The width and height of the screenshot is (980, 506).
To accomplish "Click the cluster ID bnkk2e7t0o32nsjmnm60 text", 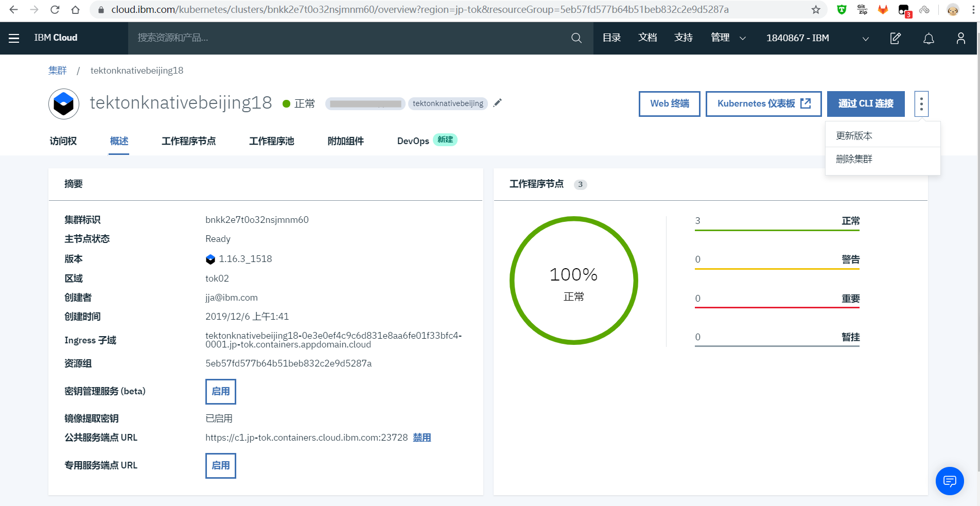I will tap(257, 220).
